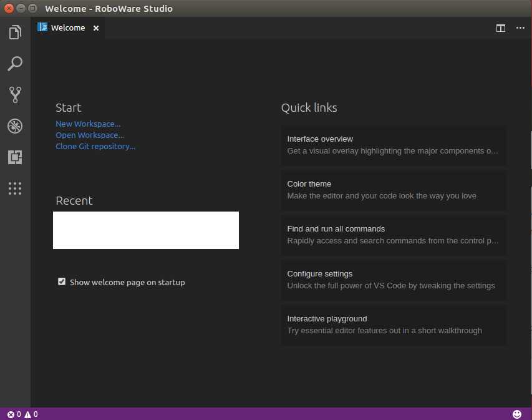
Task: Click the Quick links heading
Action: click(309, 107)
